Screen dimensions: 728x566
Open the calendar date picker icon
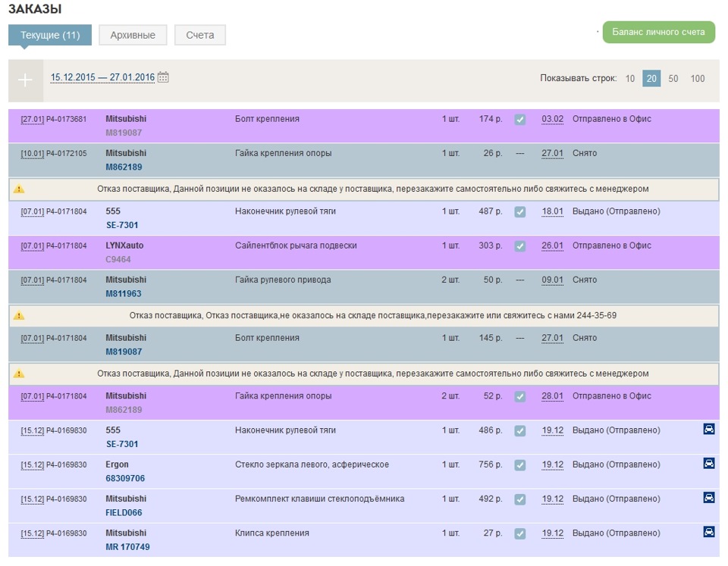[163, 77]
